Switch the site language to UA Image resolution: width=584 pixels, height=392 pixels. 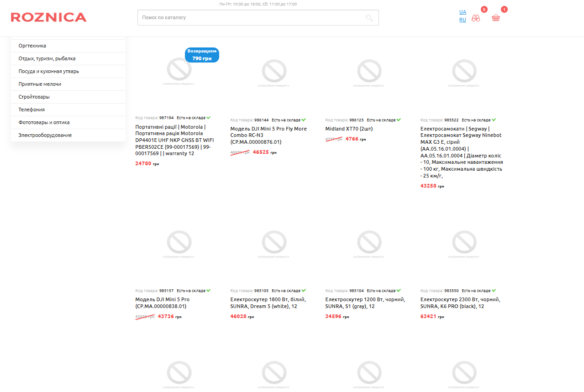(x=463, y=12)
